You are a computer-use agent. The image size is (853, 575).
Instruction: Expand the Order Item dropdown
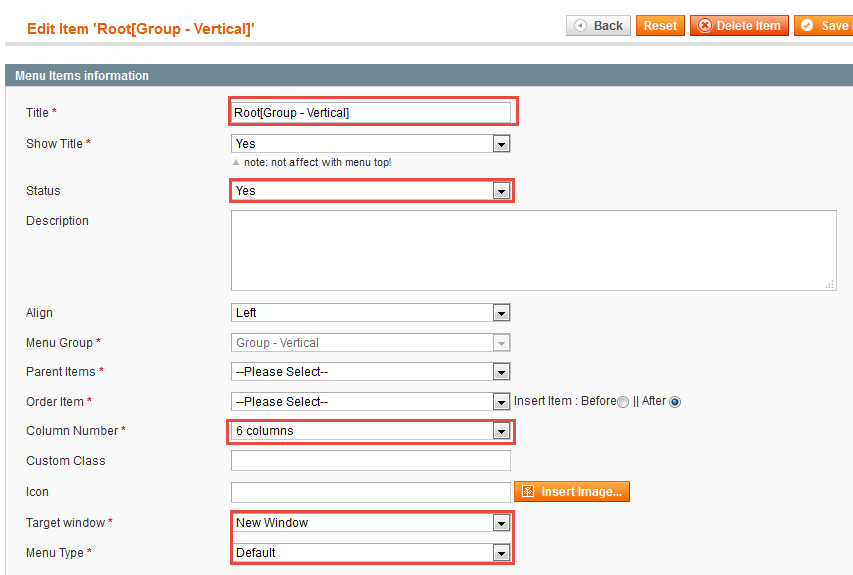tap(370, 402)
